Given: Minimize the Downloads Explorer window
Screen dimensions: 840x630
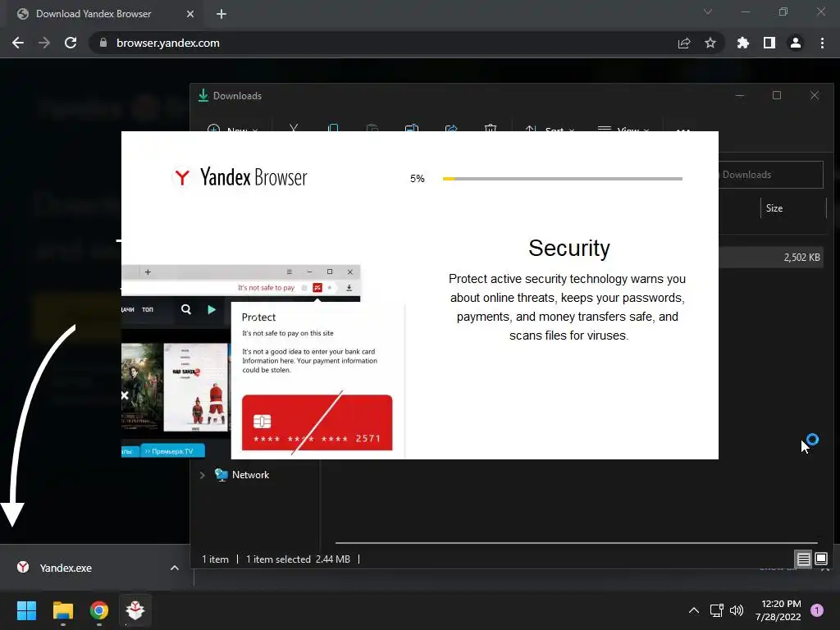Looking at the screenshot, I should click(740, 95).
